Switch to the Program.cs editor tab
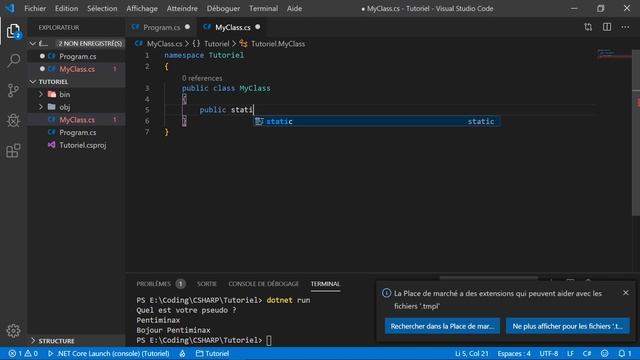The width and height of the screenshot is (640, 360). tap(161, 27)
